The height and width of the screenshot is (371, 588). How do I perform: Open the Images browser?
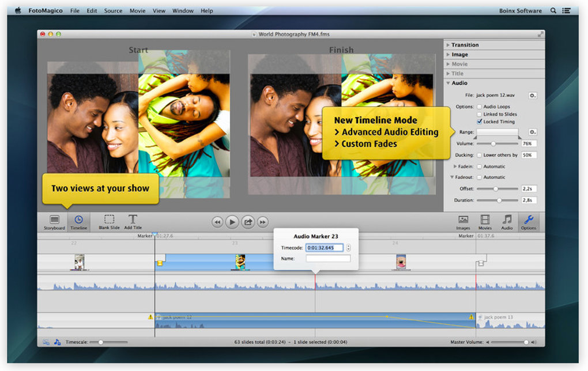click(463, 222)
